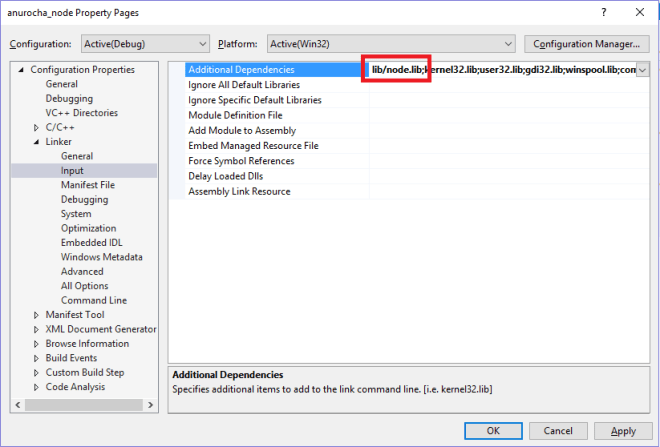The width and height of the screenshot is (660, 447).
Task: Expand the C/C++ tree node
Action: click(x=37, y=128)
